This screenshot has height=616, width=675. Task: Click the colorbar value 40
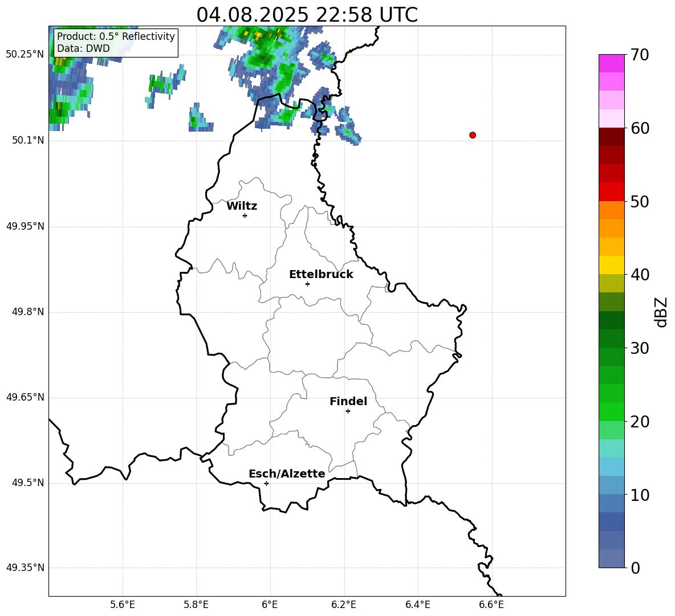tap(640, 275)
